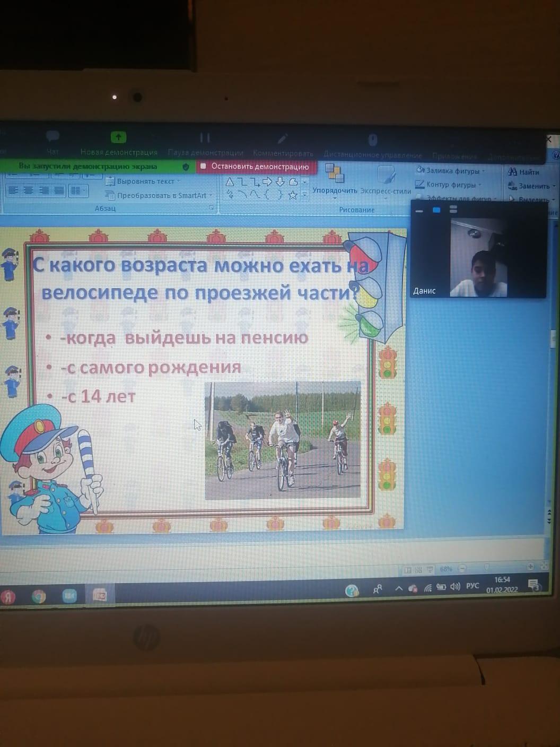560x747 pixels.
Task: Open the Абзац dialog launcher
Action: tap(212, 208)
